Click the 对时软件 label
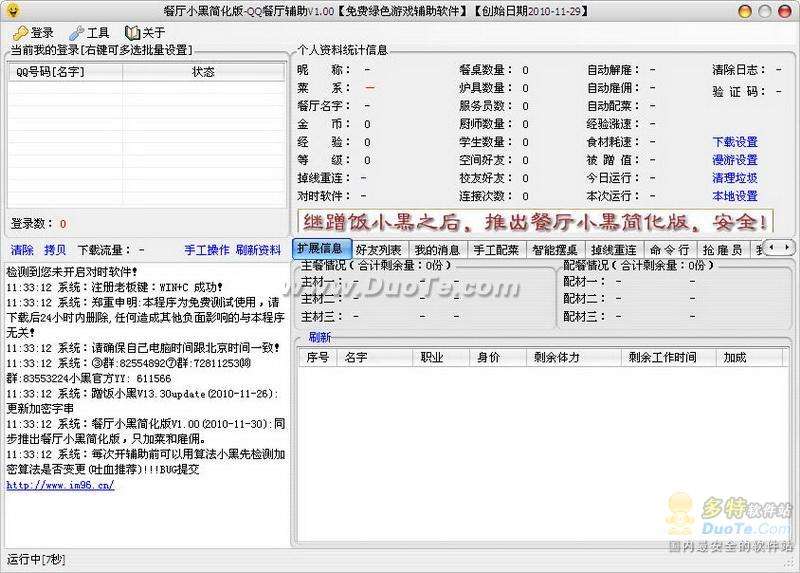Image resolution: width=800 pixels, height=573 pixels. coord(324,195)
